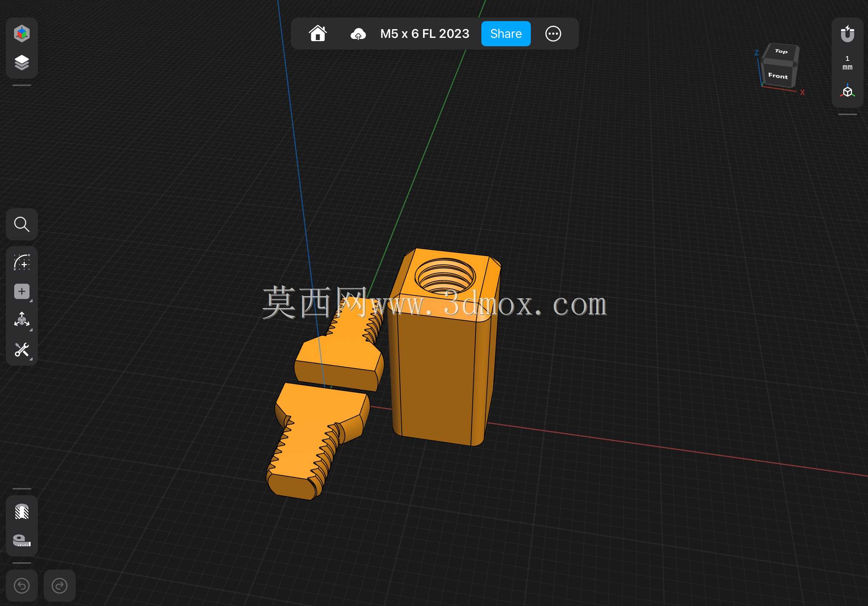Click the Front face of orientation cube

point(778,76)
